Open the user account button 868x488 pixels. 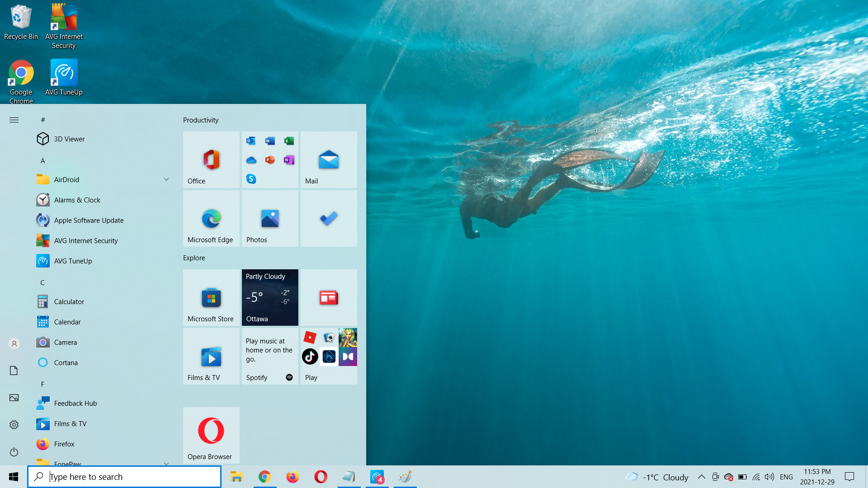click(x=14, y=343)
